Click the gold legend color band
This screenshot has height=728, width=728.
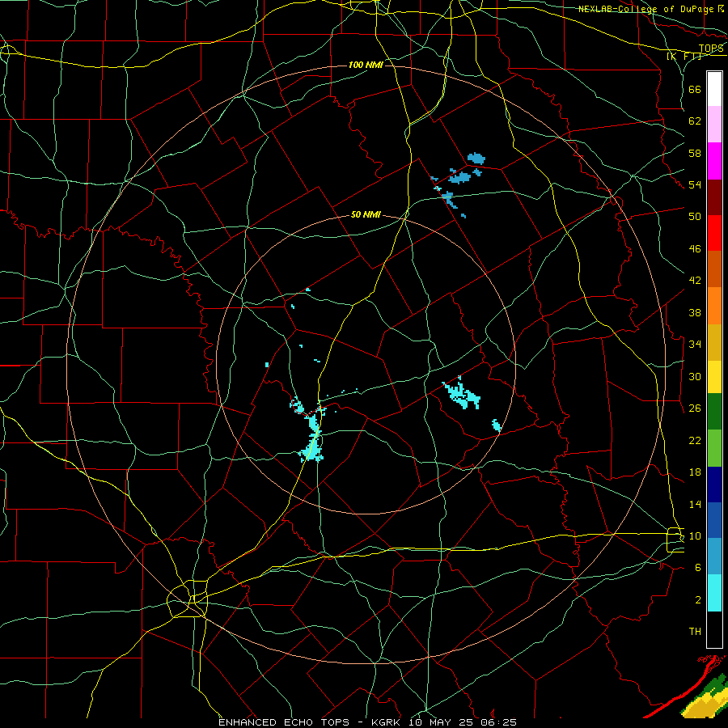coord(714,342)
